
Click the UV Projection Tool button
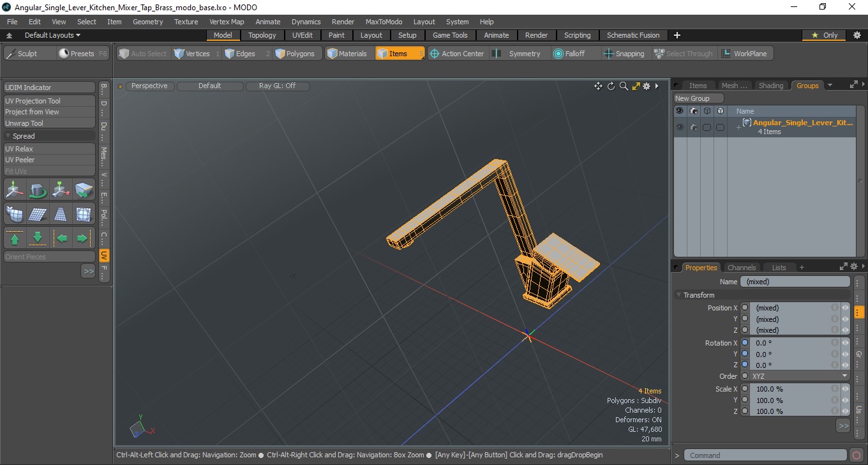[50, 101]
